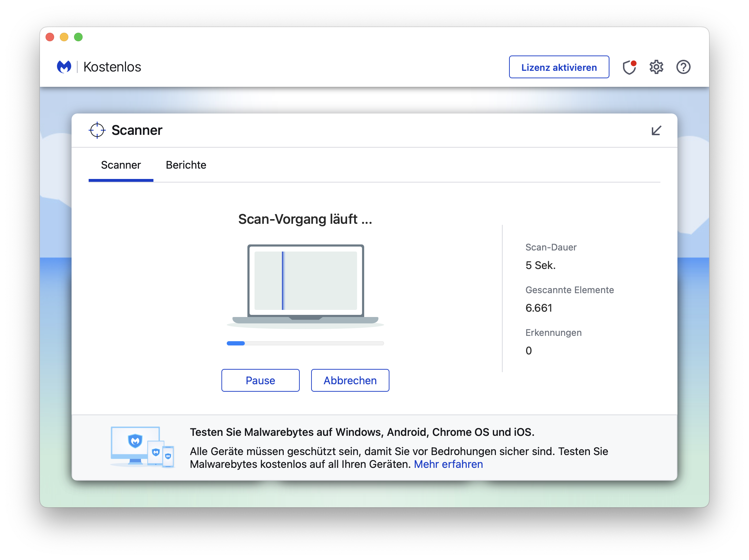
Task: Click the Scan-Vorgang läuft heading
Action: (305, 220)
